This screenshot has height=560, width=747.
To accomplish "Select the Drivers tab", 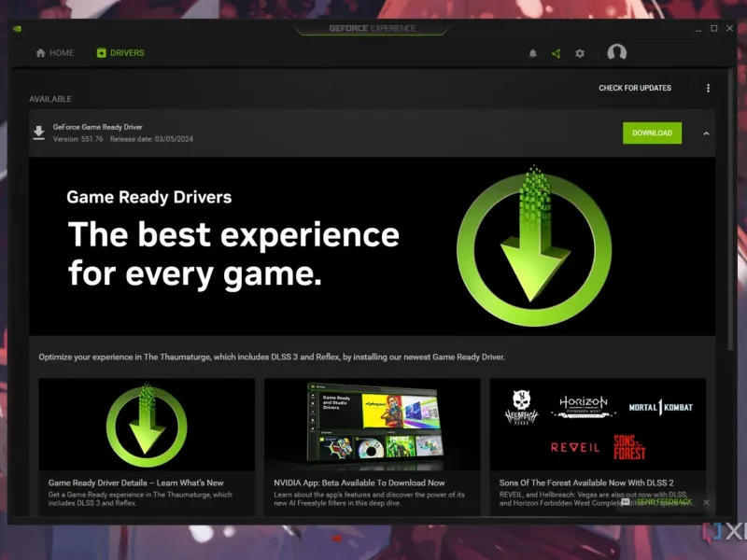I will click(x=120, y=53).
